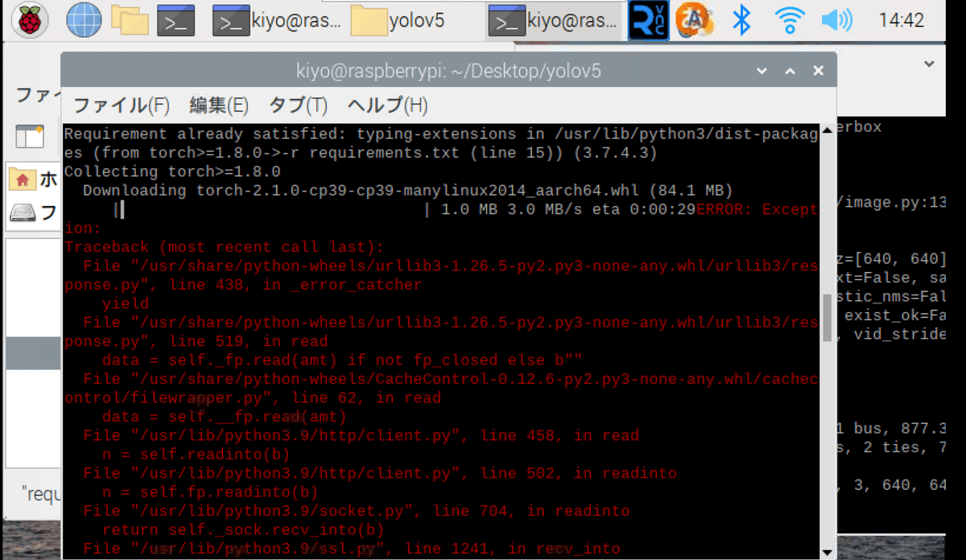This screenshot has width=966, height=560.
Task: Click the 14:42 clock
Action: [x=902, y=21]
